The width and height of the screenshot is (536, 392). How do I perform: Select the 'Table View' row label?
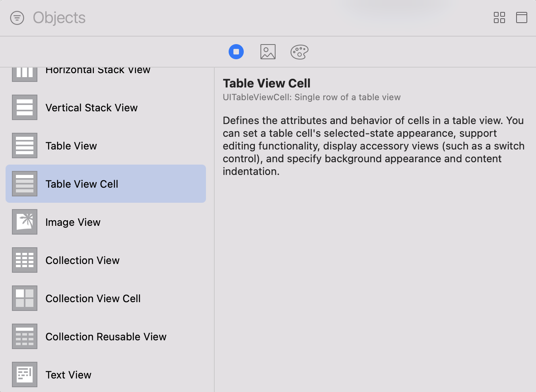(x=71, y=146)
